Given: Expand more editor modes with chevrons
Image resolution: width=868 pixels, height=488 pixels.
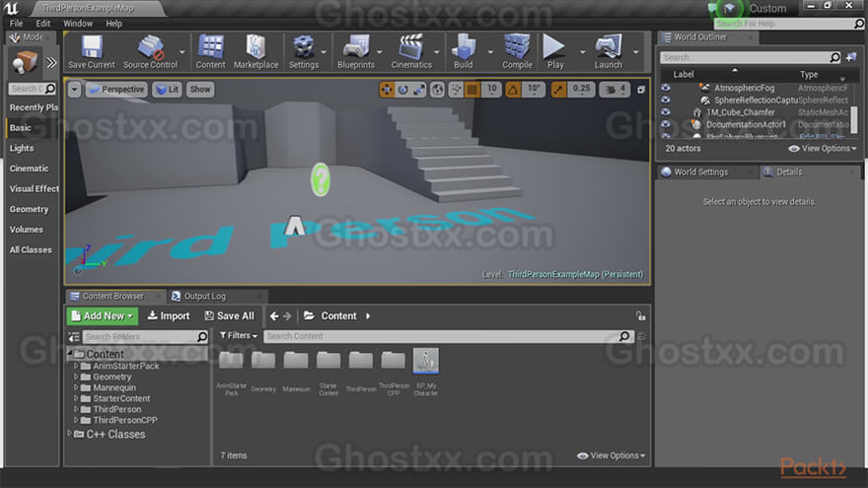Looking at the screenshot, I should [51, 62].
